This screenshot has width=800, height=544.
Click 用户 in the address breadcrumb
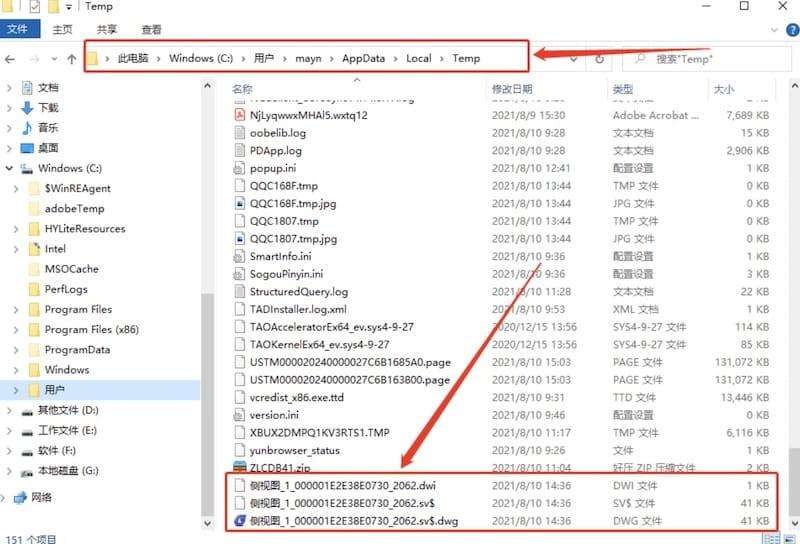coord(264,58)
